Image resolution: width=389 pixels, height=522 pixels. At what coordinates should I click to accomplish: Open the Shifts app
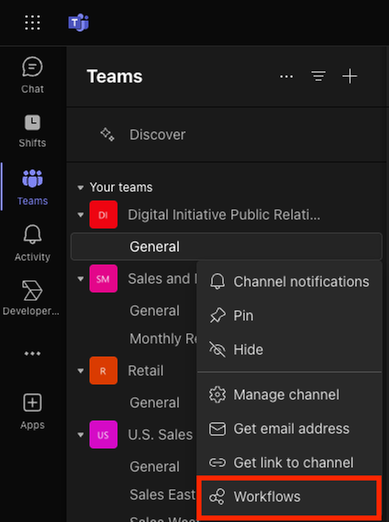32,131
